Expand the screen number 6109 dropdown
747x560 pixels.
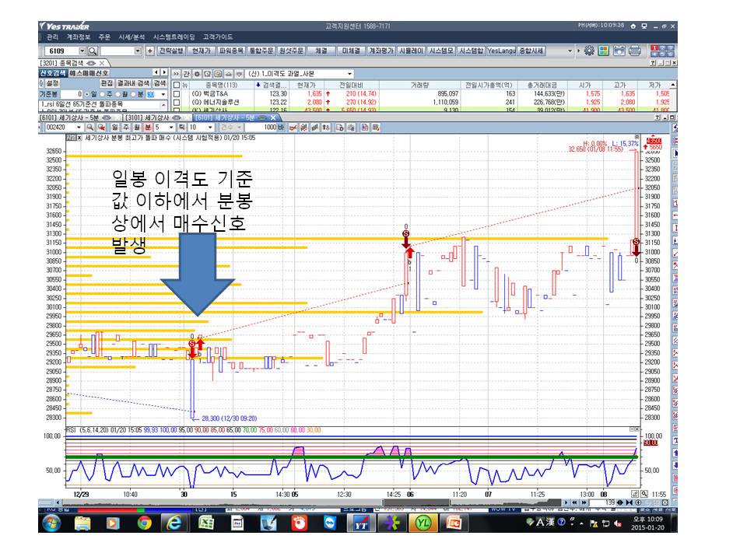[82, 51]
